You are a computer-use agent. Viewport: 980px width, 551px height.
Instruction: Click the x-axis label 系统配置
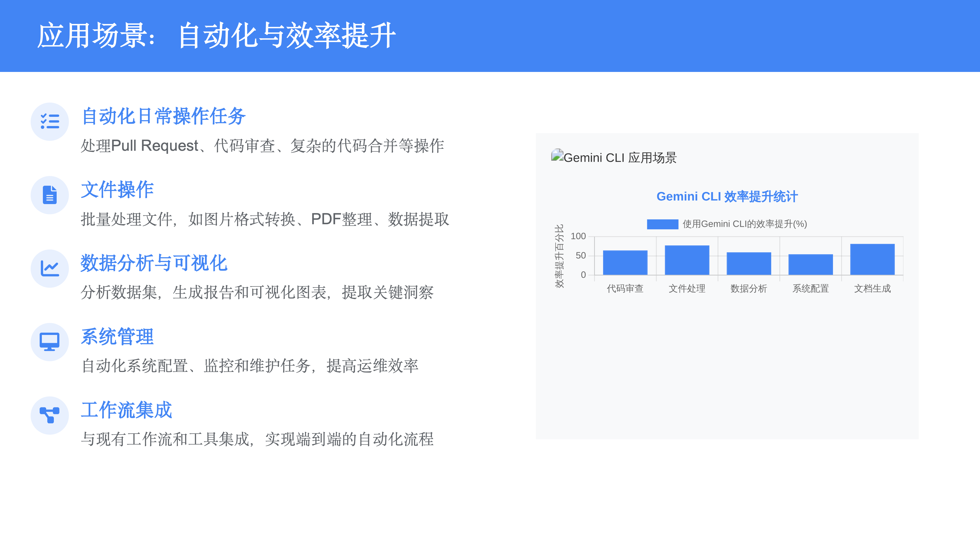811,289
